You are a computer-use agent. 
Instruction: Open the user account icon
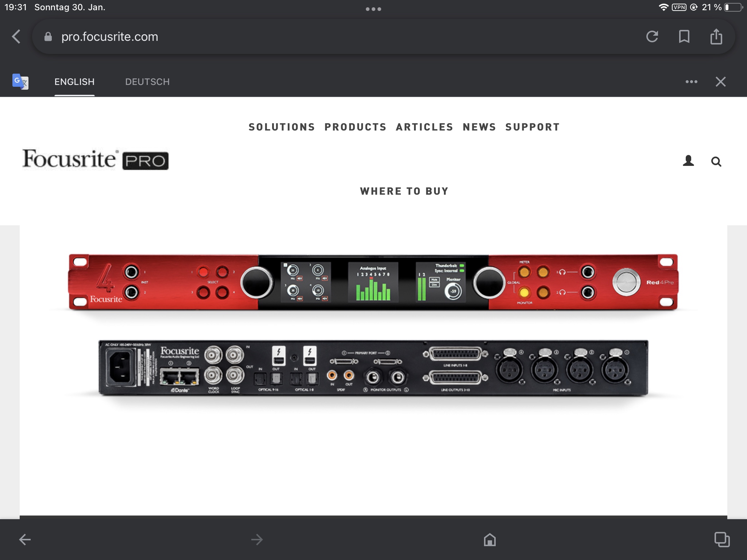(x=688, y=161)
